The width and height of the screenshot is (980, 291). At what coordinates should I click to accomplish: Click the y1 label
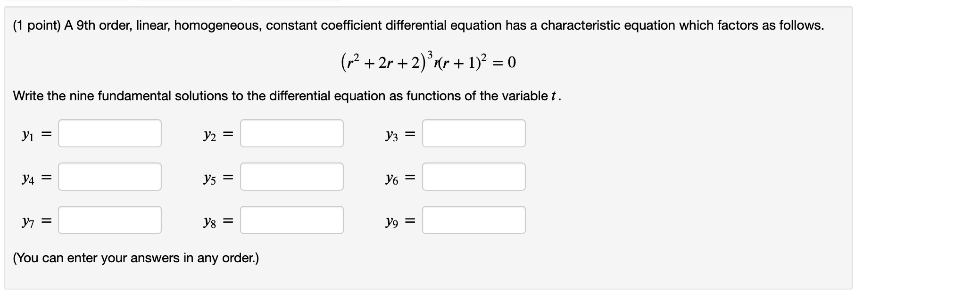click(x=28, y=136)
